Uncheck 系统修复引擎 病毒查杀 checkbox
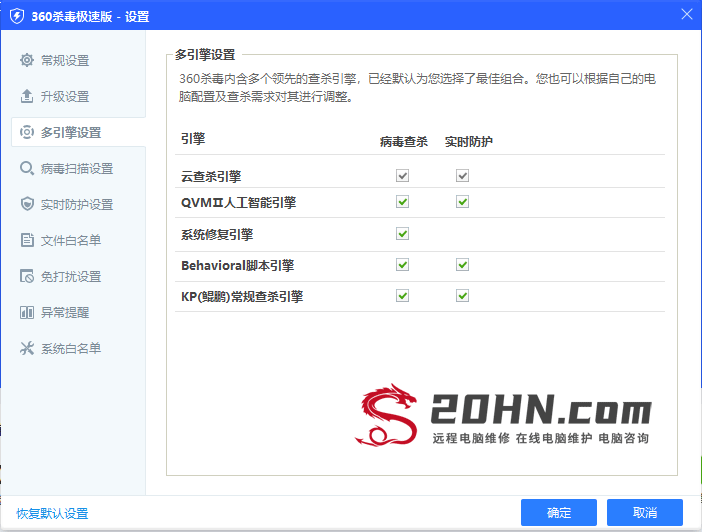702x532 pixels. pos(402,234)
